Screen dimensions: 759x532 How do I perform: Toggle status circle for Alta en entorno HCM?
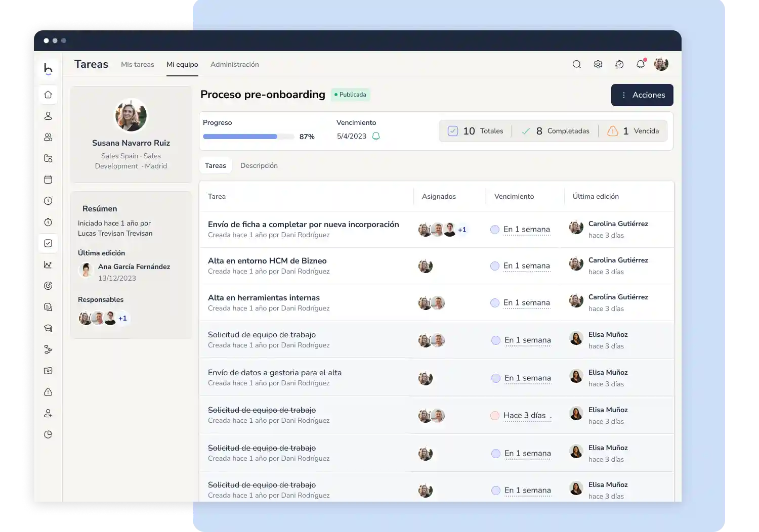(x=495, y=266)
